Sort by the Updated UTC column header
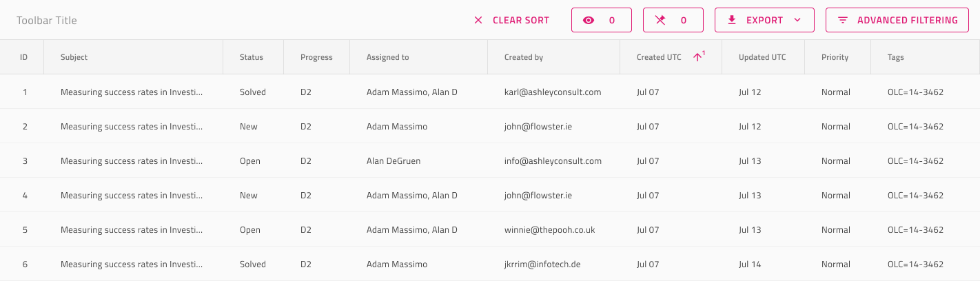This screenshot has width=980, height=281. point(763,57)
